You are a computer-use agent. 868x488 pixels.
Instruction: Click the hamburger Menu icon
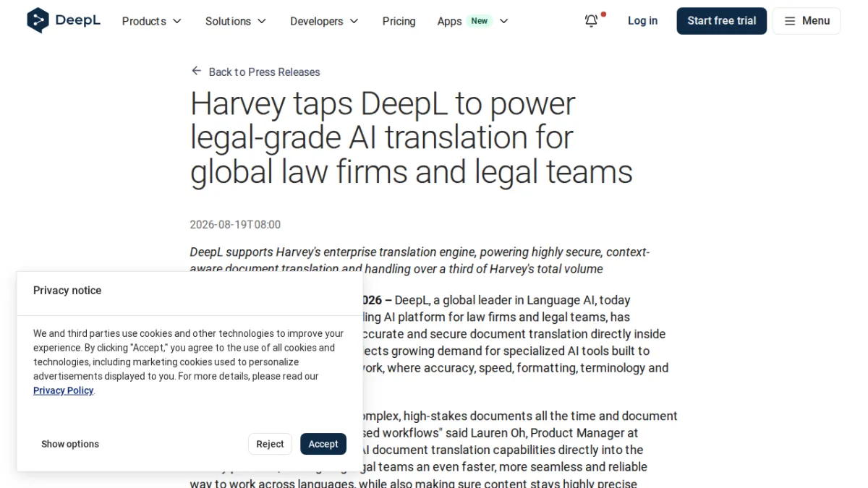pos(790,21)
